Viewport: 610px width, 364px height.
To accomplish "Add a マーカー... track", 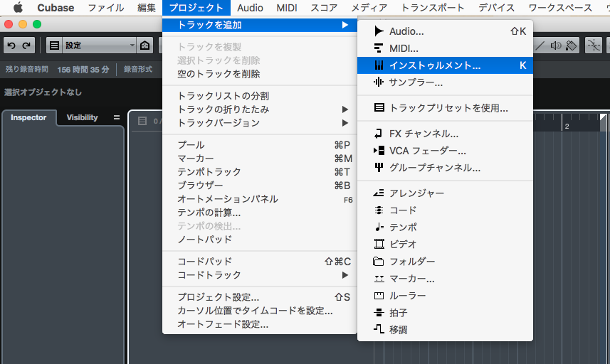I will click(x=445, y=279).
